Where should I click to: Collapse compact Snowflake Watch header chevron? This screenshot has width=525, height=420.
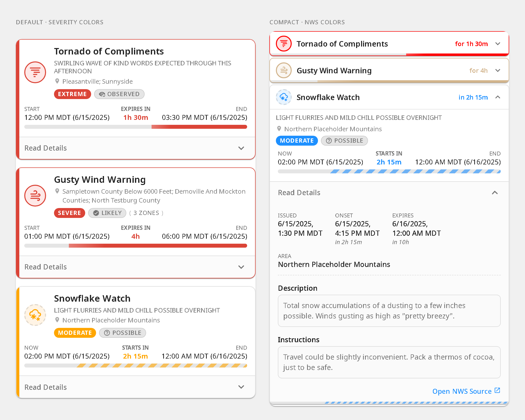[498, 97]
